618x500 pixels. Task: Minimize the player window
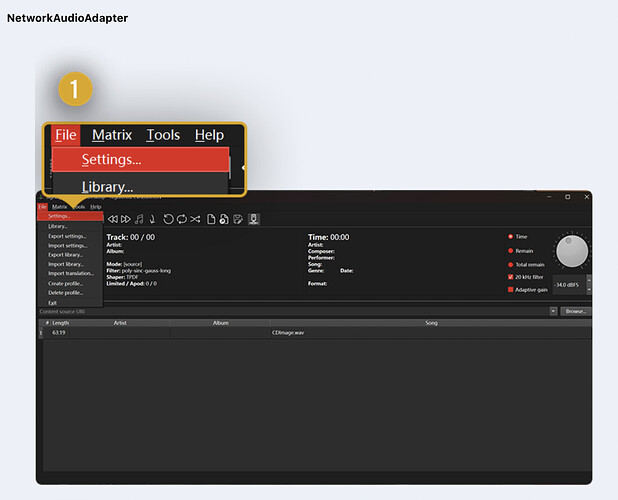(x=549, y=197)
